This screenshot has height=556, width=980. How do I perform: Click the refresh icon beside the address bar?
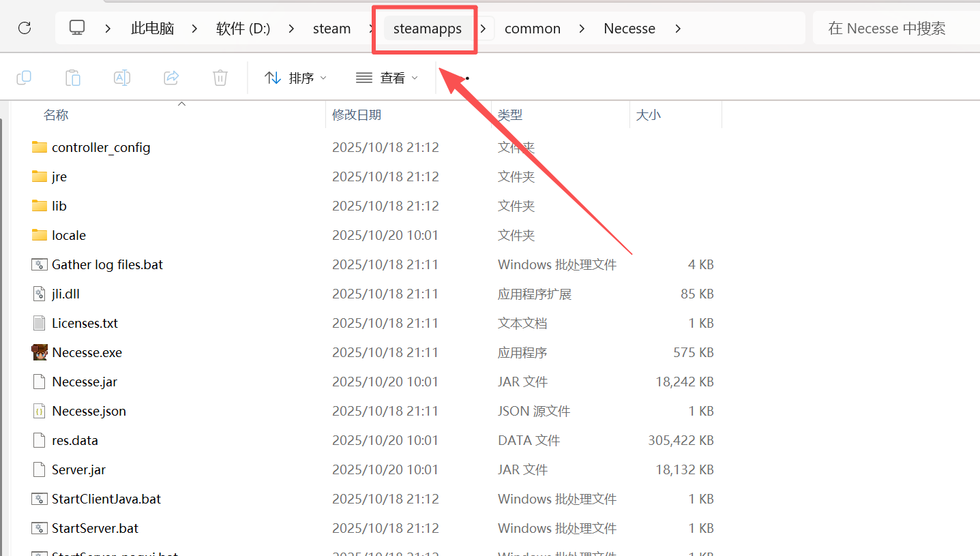pos(25,28)
